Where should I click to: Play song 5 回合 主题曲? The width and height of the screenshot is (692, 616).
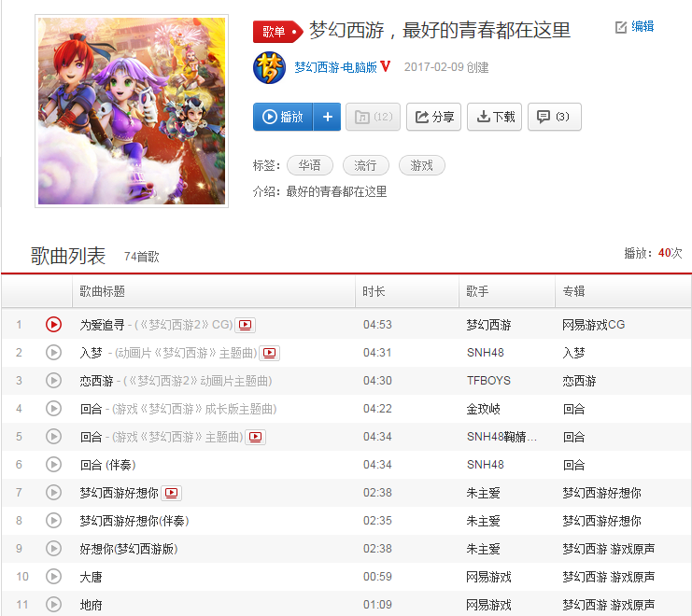point(53,437)
